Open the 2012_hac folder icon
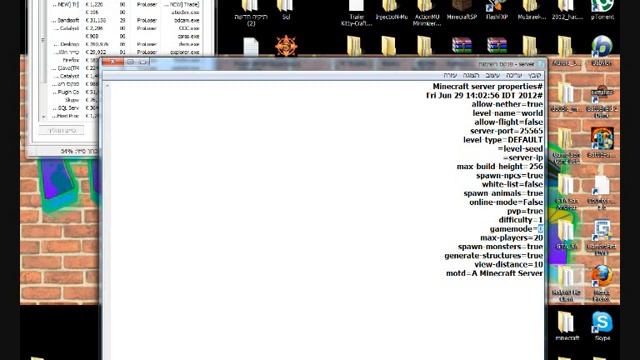The height and width of the screenshot is (360, 640). point(567,10)
